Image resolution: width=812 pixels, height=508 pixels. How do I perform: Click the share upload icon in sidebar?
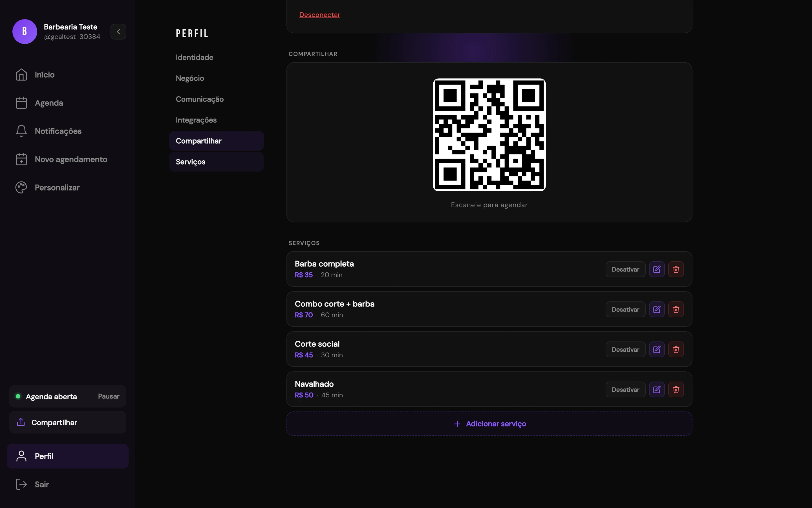(21, 422)
